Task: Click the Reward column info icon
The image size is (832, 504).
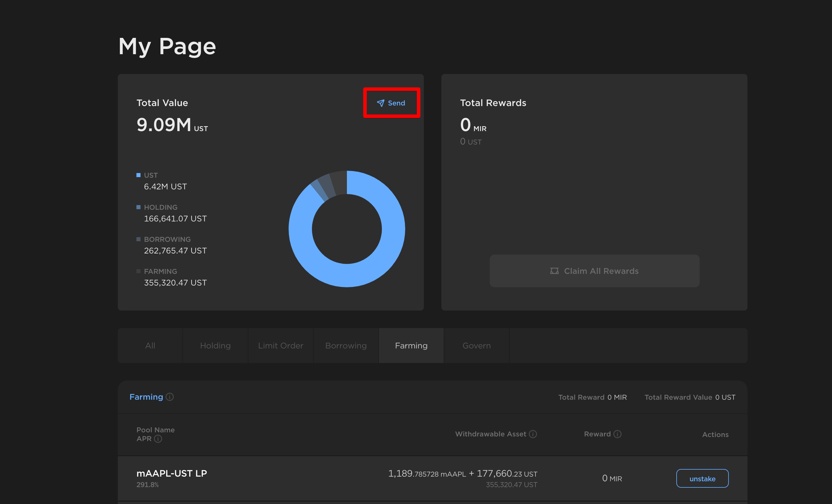Action: pyautogui.click(x=617, y=434)
